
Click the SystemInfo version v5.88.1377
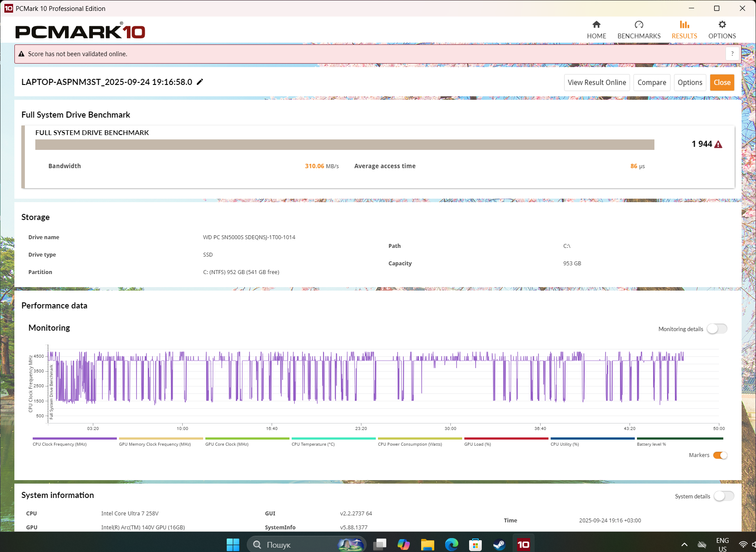(x=354, y=528)
